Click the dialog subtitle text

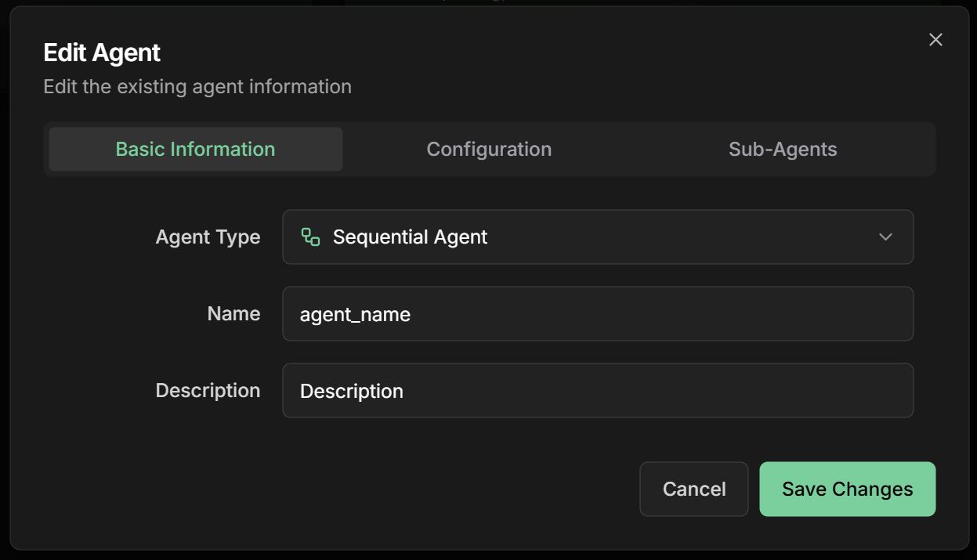coord(197,86)
